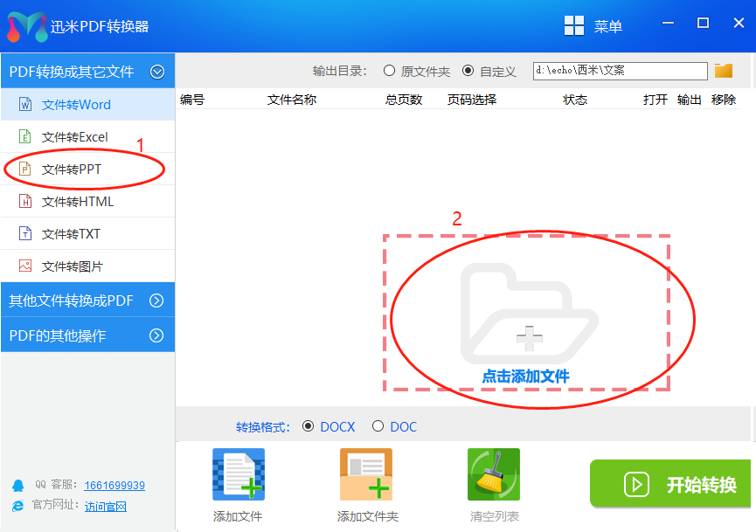Open the 菜单 menu

(598, 25)
